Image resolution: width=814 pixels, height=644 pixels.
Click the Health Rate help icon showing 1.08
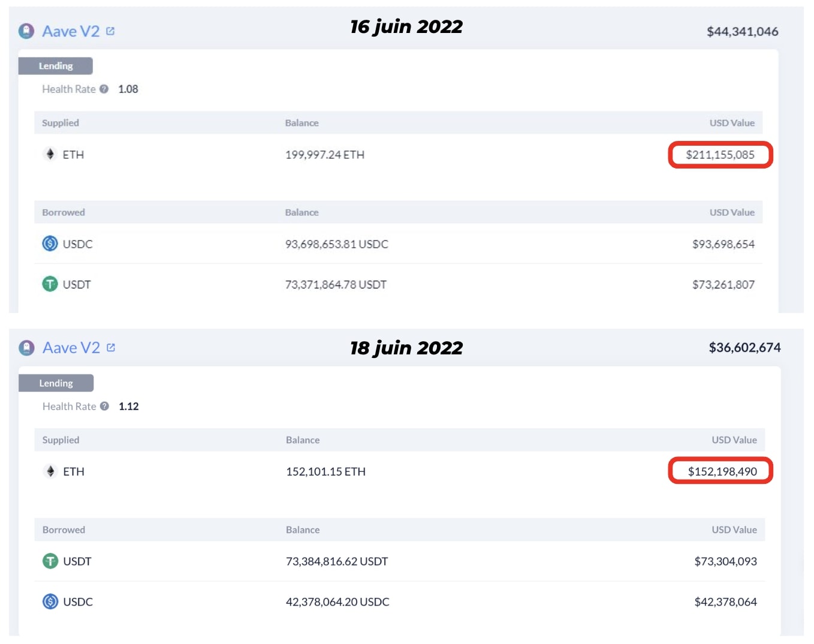click(x=104, y=89)
